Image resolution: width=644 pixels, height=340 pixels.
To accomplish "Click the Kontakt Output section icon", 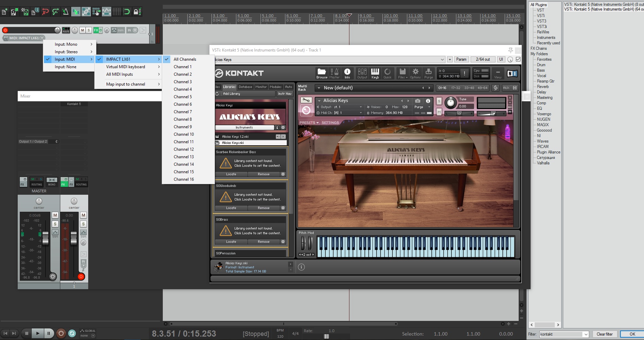I will [x=362, y=73].
